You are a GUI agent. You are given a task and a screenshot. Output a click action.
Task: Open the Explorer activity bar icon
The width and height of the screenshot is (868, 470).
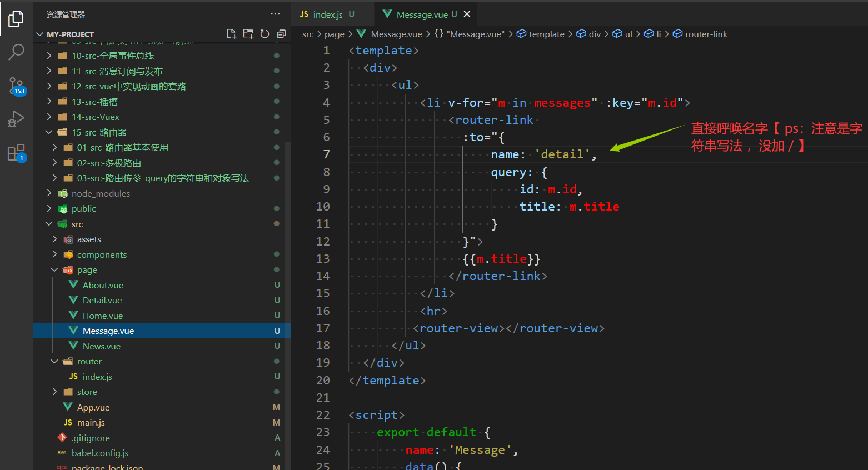(x=16, y=19)
